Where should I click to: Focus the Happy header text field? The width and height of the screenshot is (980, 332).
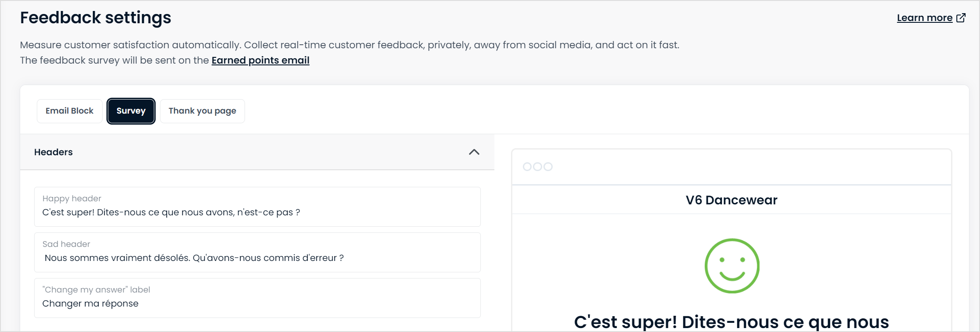tap(257, 207)
